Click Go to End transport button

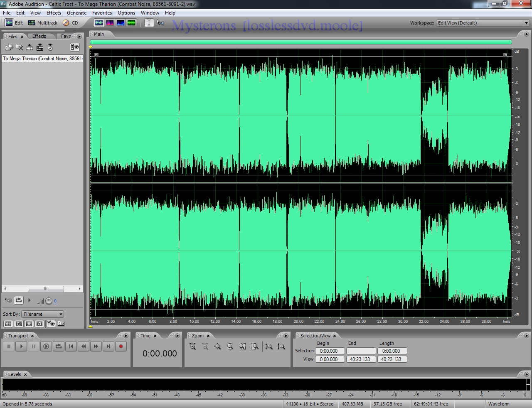[x=108, y=346]
